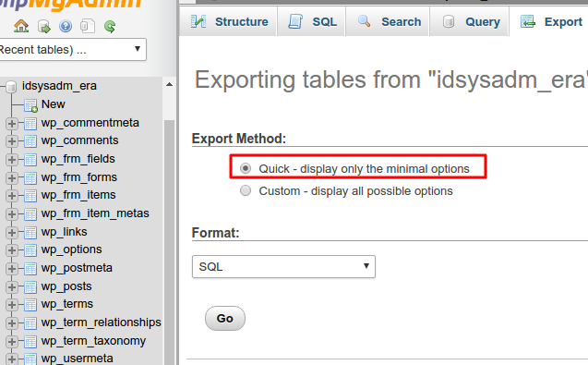Expand the wp_links tree node

[12, 233]
